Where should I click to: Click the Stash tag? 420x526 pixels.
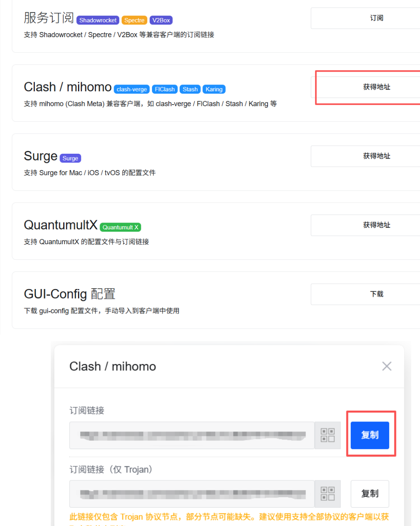(x=190, y=89)
